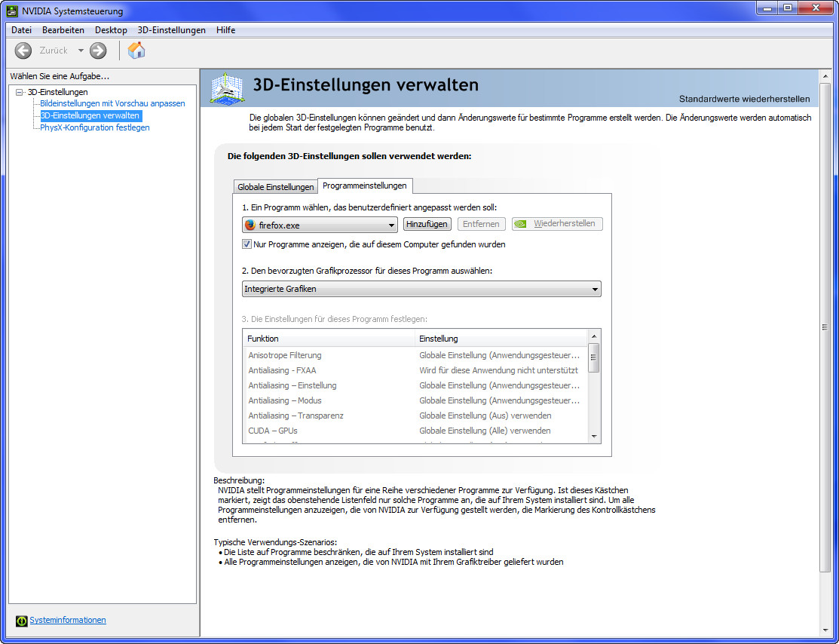Select the 'Anisotrope Filterung' row
Screen dimensions: 839x644
coord(415,355)
